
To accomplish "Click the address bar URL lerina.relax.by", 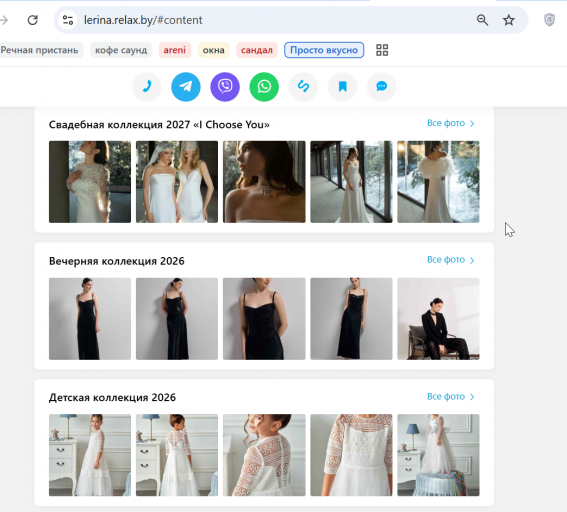I will pyautogui.click(x=143, y=20).
